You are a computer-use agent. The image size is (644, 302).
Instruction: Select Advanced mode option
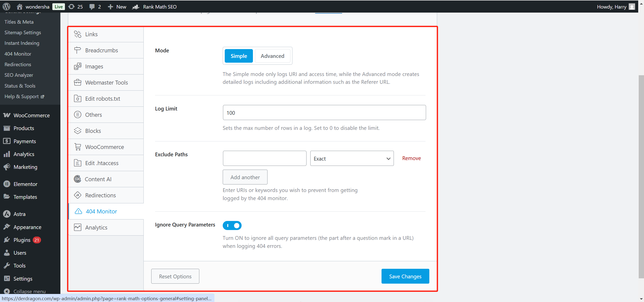click(272, 56)
